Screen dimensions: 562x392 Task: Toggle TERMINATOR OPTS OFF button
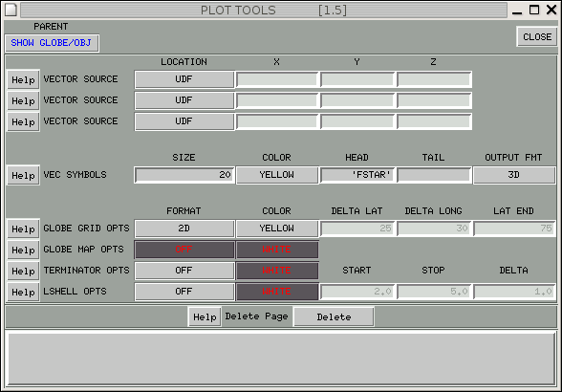184,271
